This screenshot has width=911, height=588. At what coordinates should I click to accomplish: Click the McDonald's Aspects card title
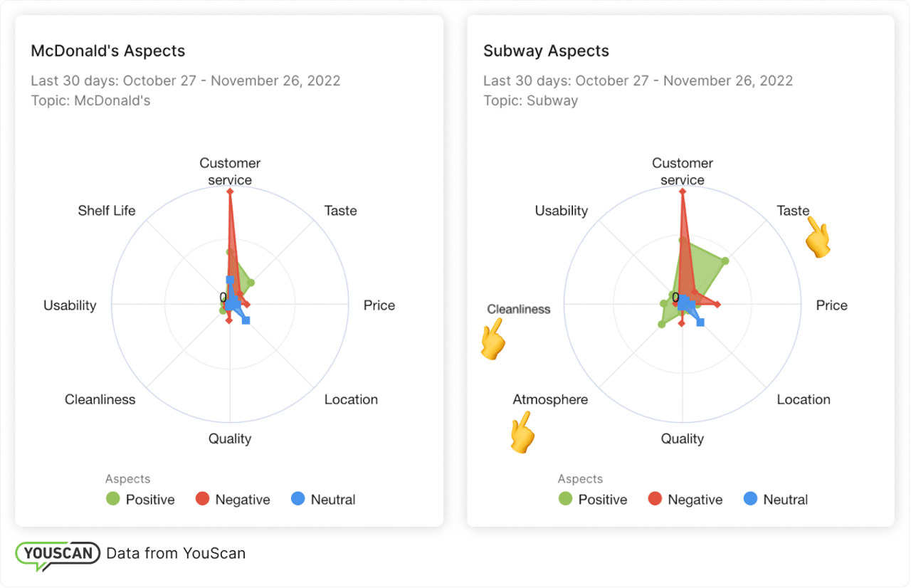[108, 51]
